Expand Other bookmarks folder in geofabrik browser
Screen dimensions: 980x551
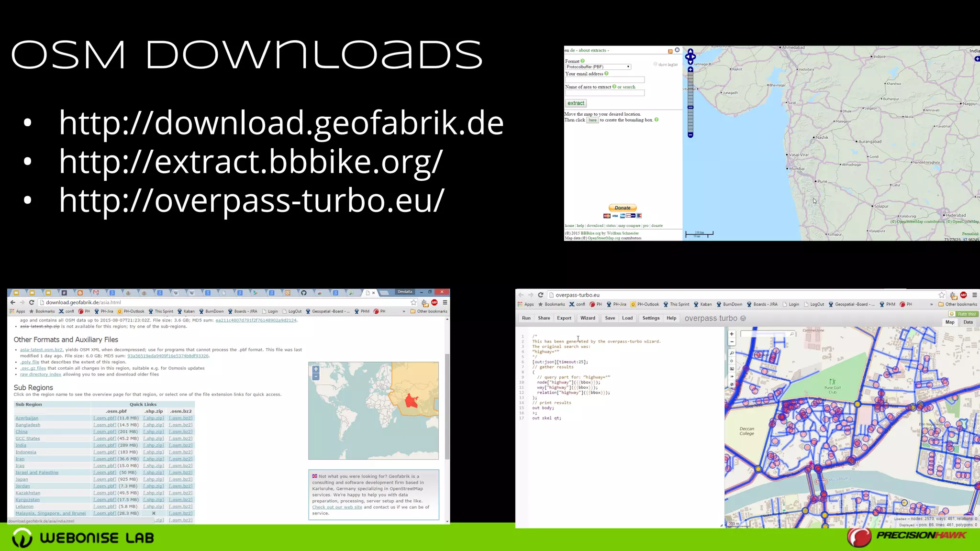tap(428, 311)
